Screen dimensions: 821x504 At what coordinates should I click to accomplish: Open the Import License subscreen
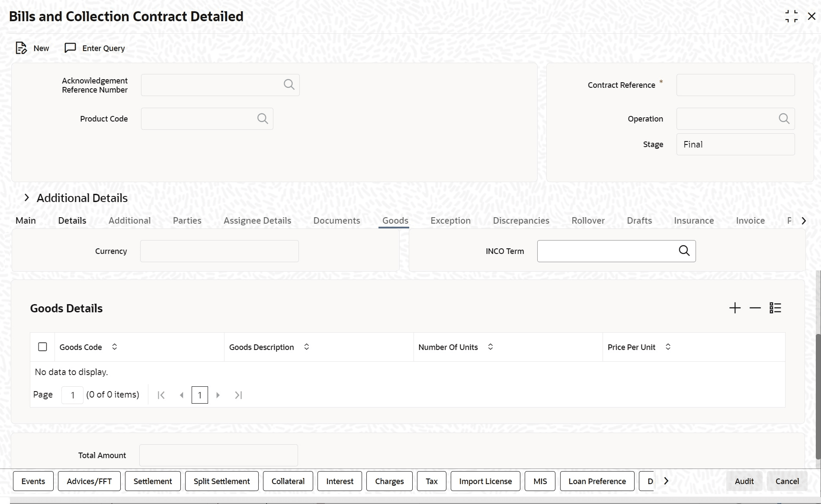(485, 481)
